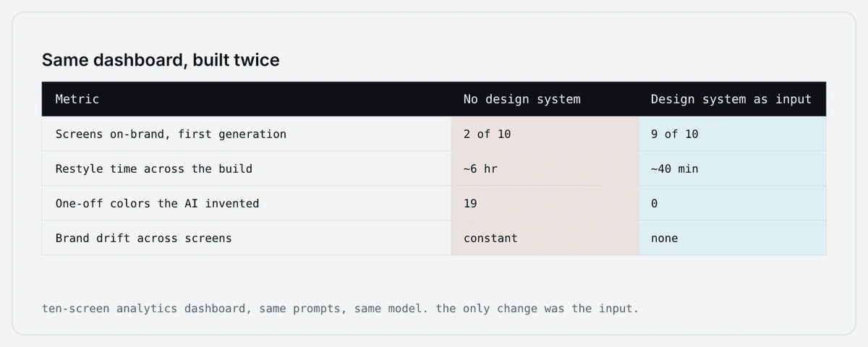
Task: Select 'Brand drift across screens' row label
Action: (x=144, y=238)
